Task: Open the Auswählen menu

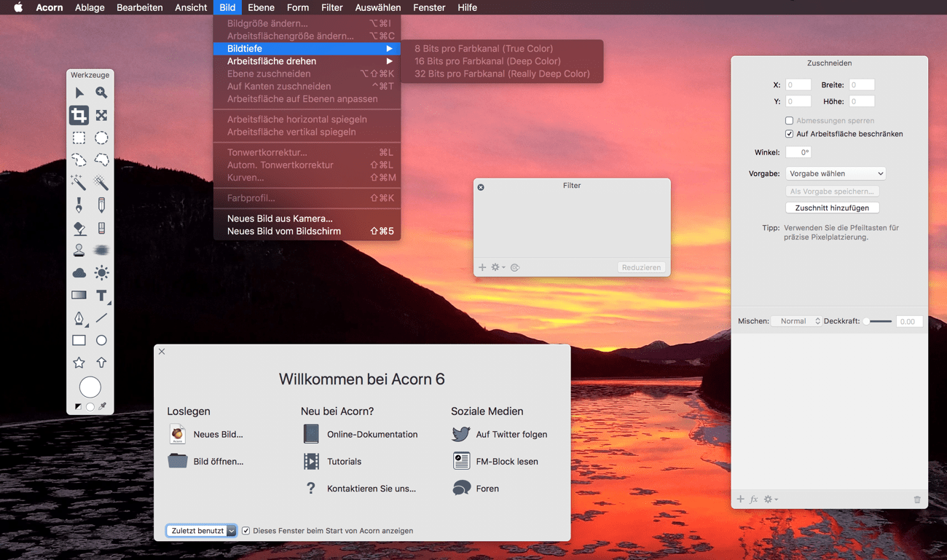Action: click(x=377, y=7)
